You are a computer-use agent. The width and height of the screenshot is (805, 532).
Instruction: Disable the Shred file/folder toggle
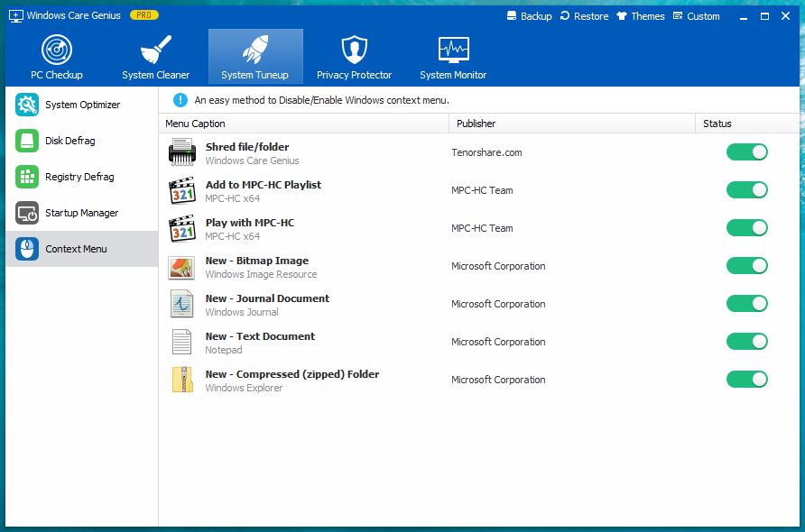click(x=747, y=152)
